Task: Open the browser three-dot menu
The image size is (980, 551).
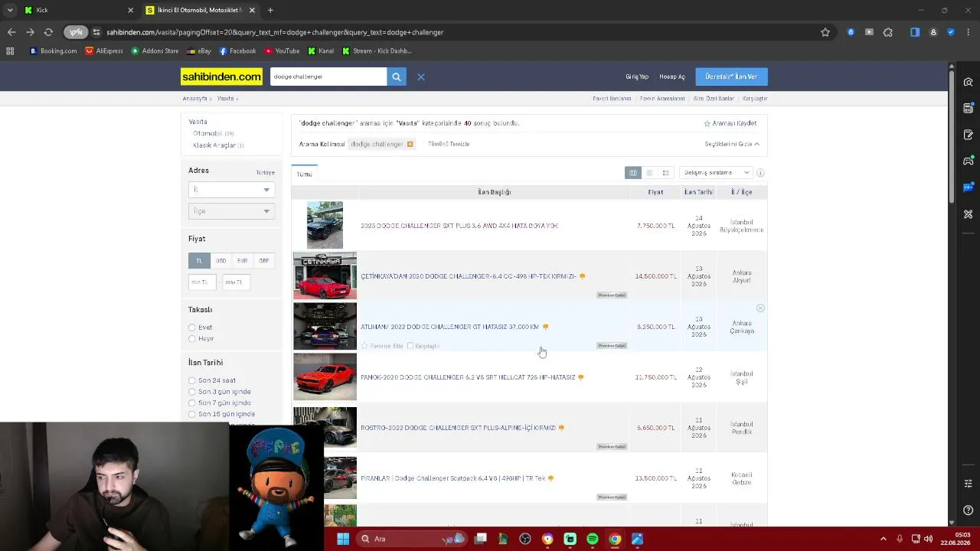Action: 969,32
